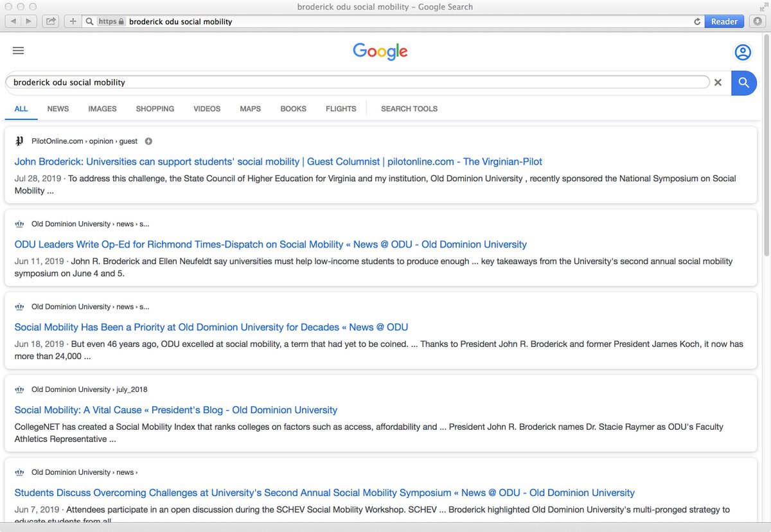This screenshot has width=771, height=532.
Task: Click ODU crown icon beside Priority for Decades result
Action: tap(19, 307)
